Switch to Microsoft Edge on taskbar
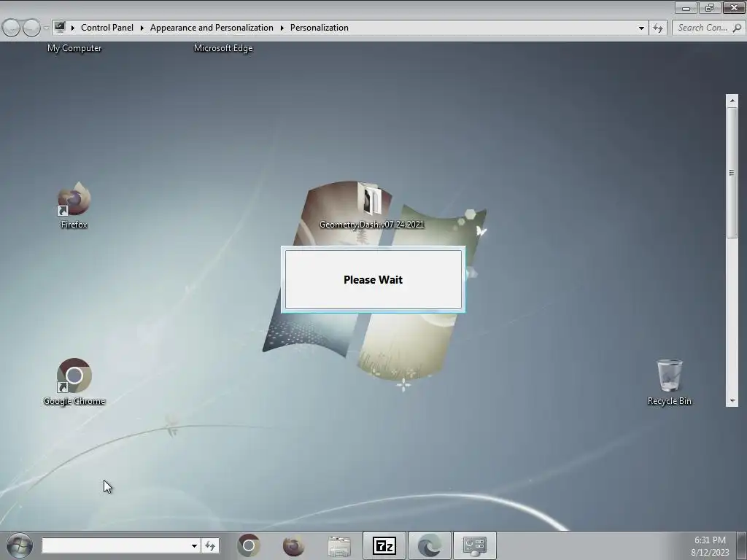Viewport: 747px width, 560px height. pyautogui.click(x=429, y=545)
